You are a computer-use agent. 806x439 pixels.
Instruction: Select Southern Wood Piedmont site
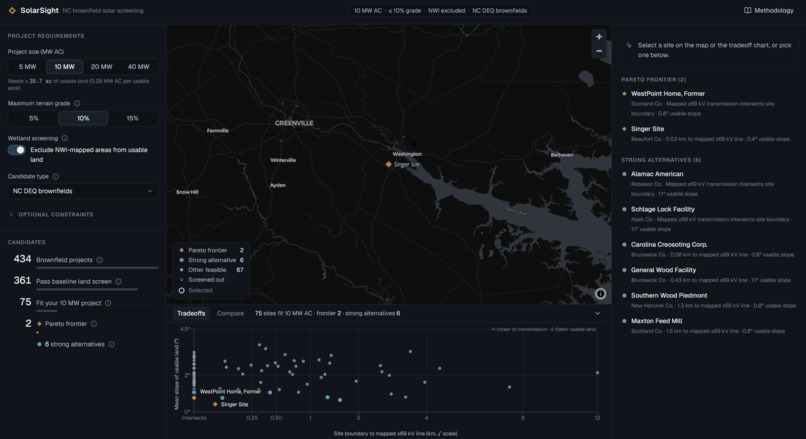click(709, 300)
